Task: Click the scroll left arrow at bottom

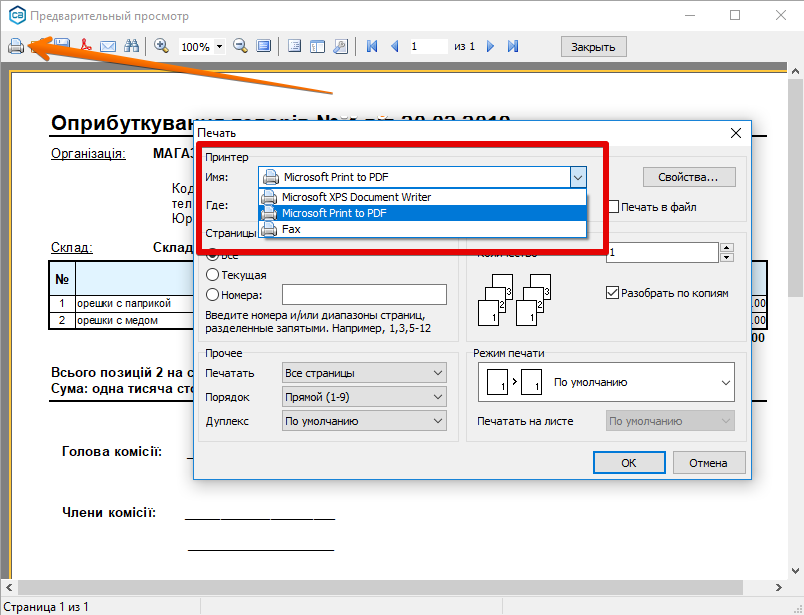Action: click(x=9, y=587)
